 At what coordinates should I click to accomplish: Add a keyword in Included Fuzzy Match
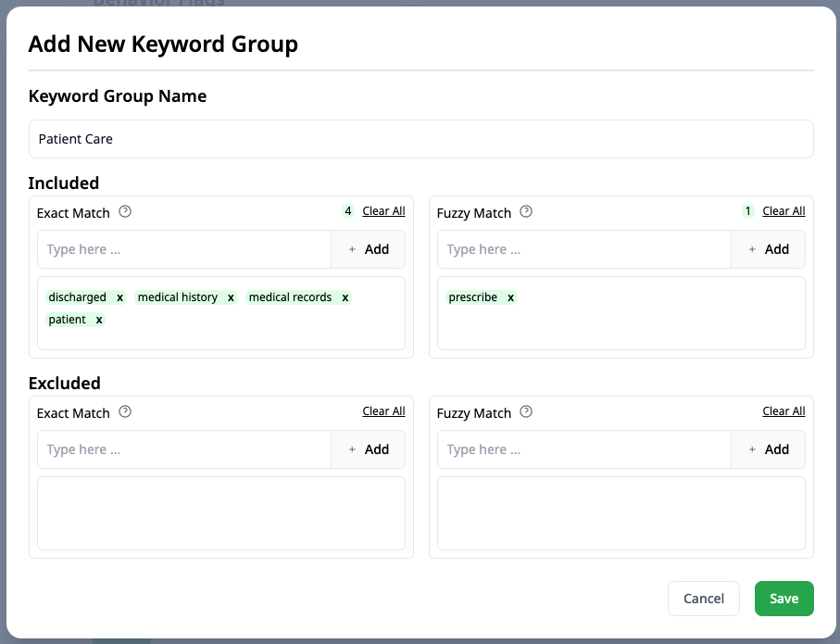point(768,249)
